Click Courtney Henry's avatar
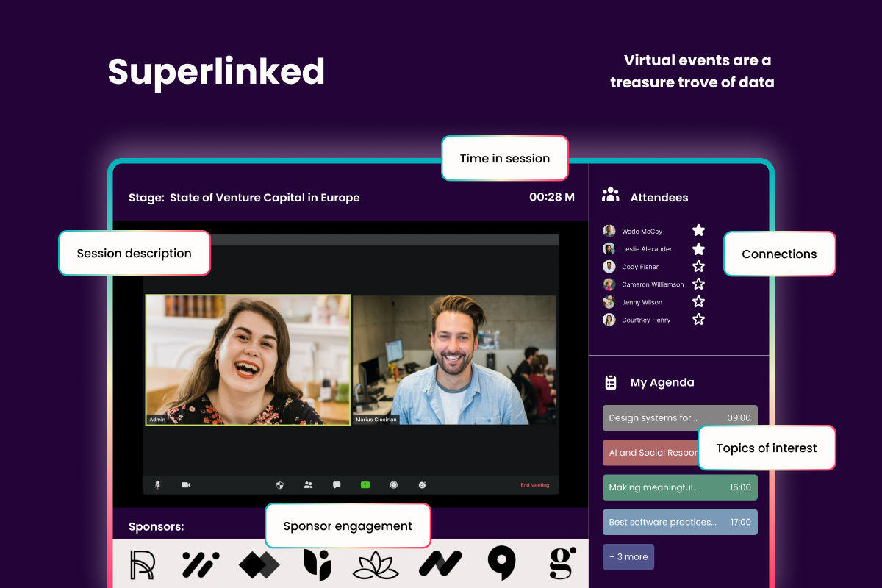Viewport: 882px width, 588px height. 609,320
